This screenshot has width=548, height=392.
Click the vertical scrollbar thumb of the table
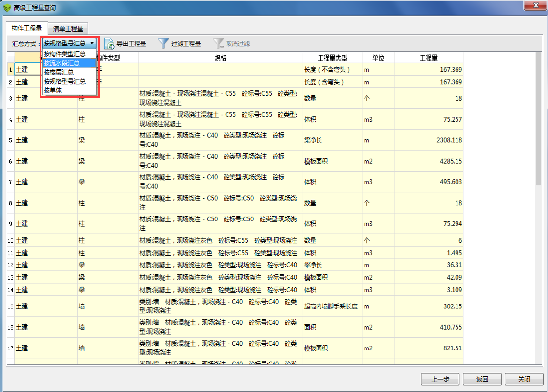(538, 119)
